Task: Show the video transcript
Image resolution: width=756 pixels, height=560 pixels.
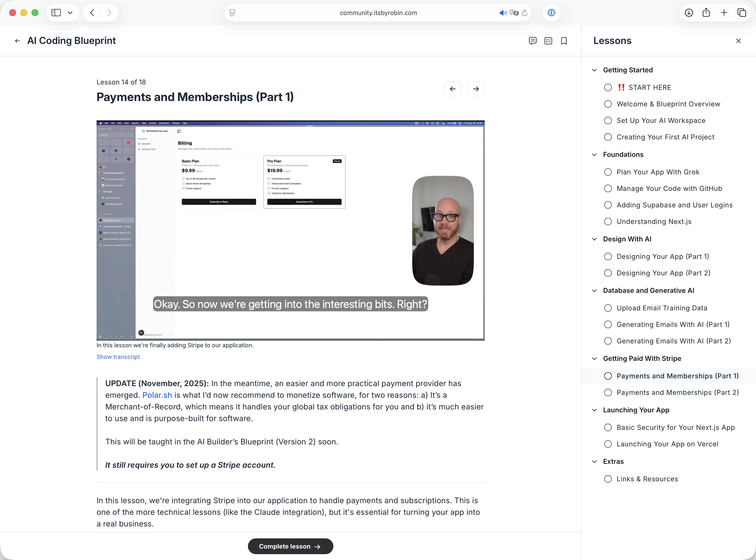Action: pyautogui.click(x=118, y=356)
